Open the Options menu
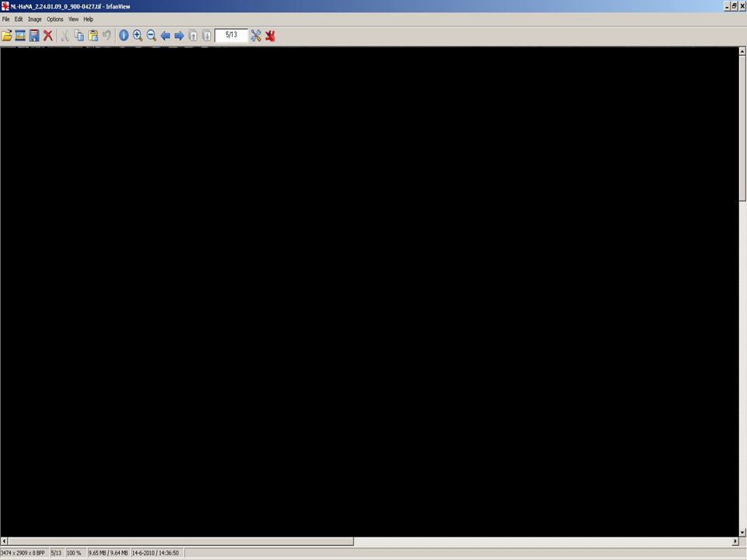Image resolution: width=747 pixels, height=560 pixels. 54,19
